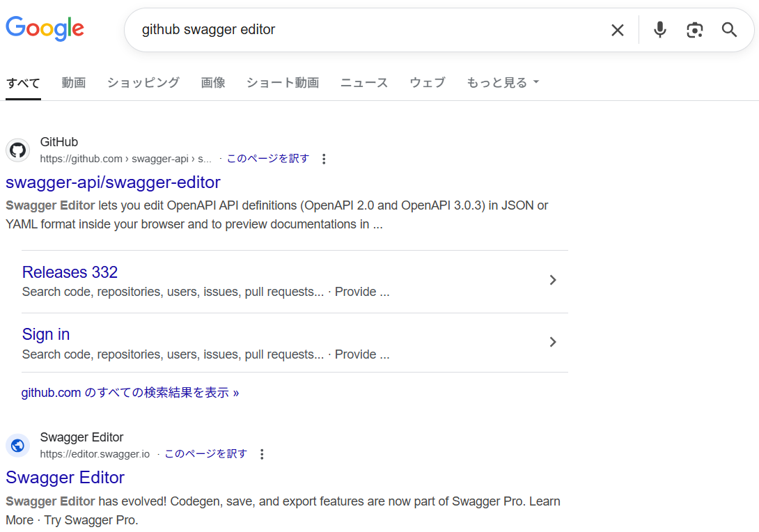Viewport: 759px width, 532px height.
Task: Expand the Sign in chevron arrow
Action: [x=552, y=342]
